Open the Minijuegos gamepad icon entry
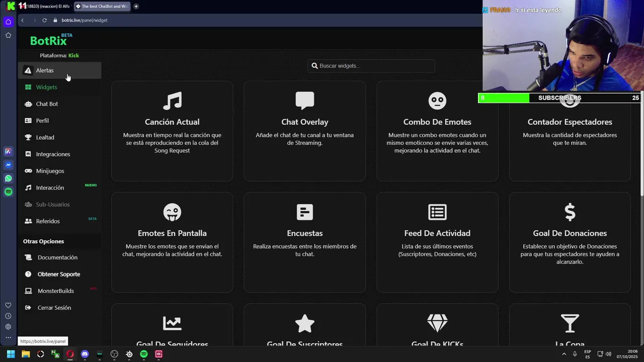 tap(60, 171)
